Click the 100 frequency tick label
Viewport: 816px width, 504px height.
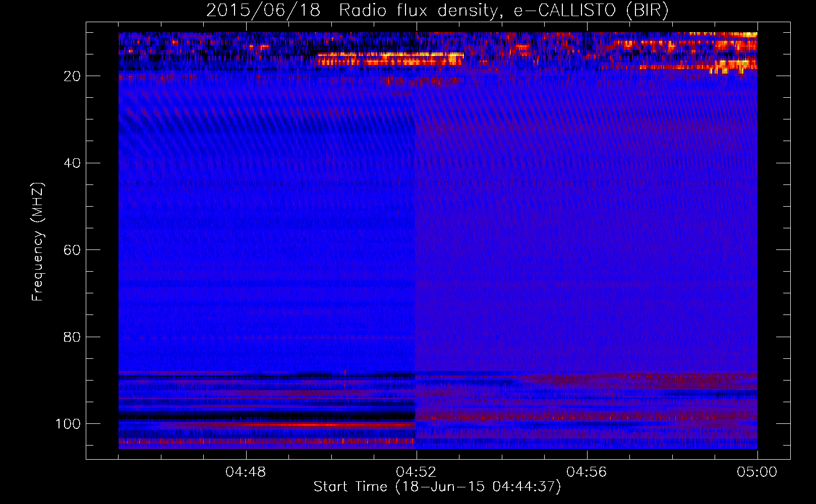[x=68, y=424]
